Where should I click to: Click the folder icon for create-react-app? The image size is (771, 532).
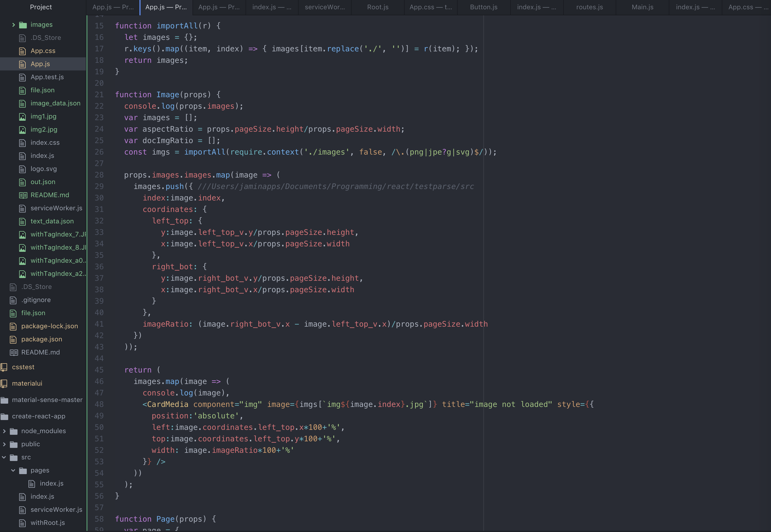point(5,416)
